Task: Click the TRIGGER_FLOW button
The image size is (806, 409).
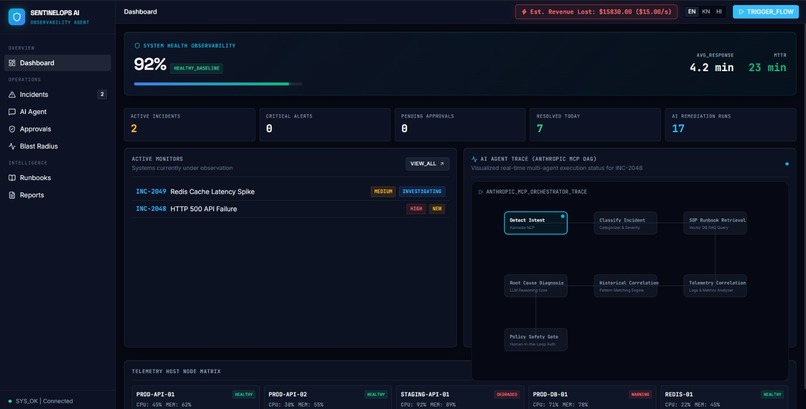Action: click(766, 11)
